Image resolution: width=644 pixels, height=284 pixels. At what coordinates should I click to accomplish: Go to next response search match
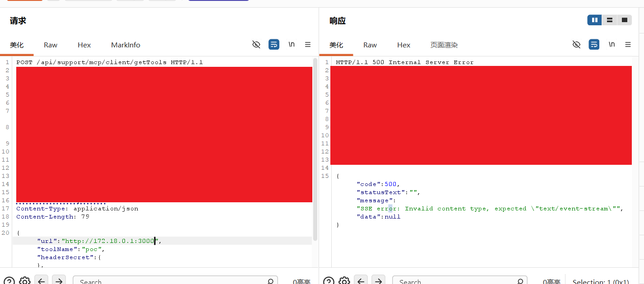pos(378,281)
